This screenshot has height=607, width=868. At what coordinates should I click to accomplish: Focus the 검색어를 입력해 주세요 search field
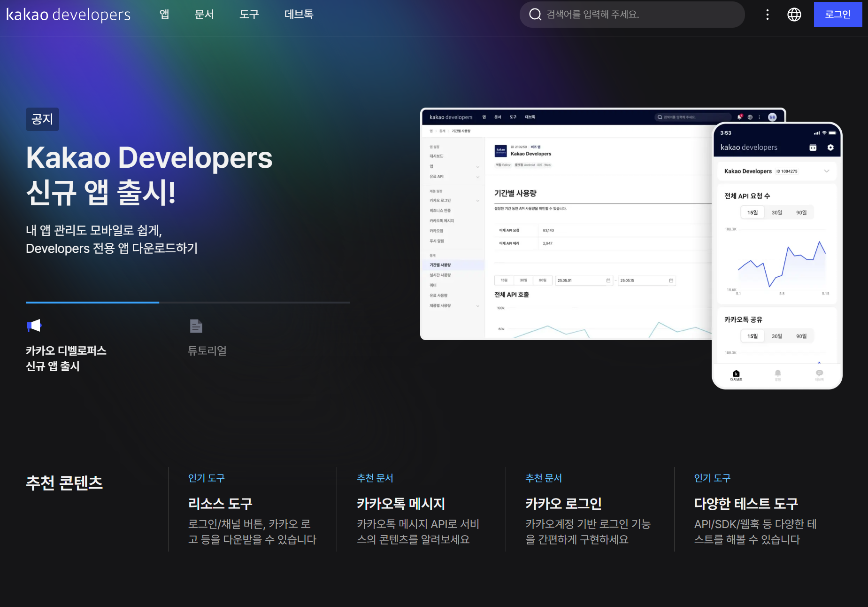point(632,15)
